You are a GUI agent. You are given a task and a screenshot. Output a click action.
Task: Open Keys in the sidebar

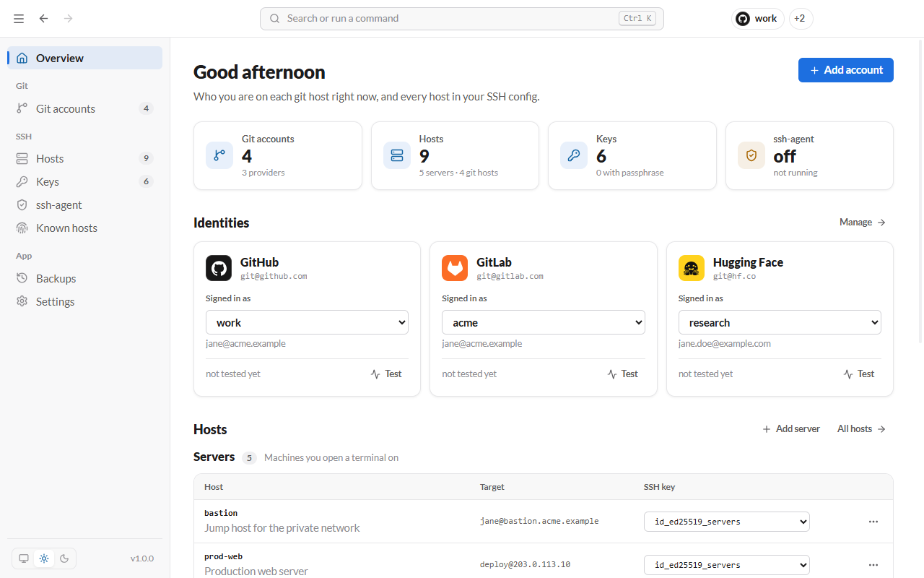tap(85, 181)
